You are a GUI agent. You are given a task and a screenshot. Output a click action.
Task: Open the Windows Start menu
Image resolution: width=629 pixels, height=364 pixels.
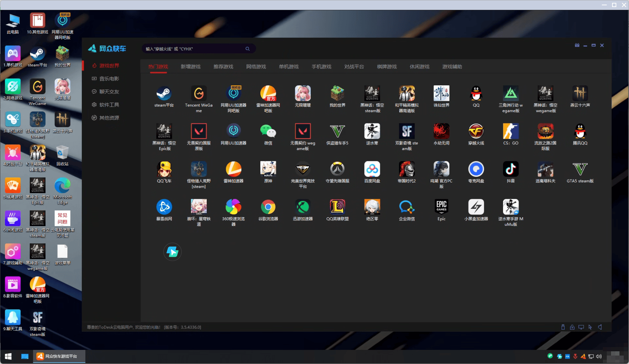(x=8, y=356)
